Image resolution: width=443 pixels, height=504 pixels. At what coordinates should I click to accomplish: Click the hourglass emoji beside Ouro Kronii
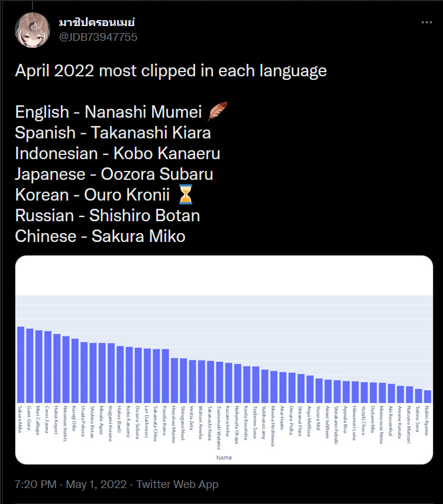186,195
